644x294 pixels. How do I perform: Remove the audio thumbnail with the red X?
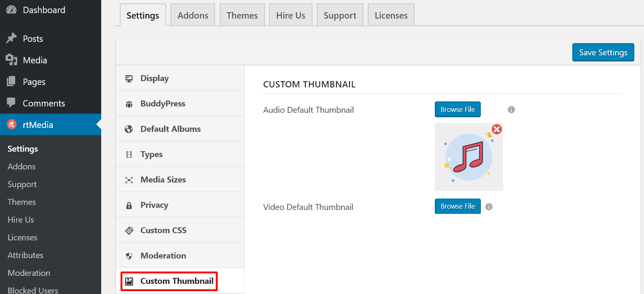click(496, 129)
